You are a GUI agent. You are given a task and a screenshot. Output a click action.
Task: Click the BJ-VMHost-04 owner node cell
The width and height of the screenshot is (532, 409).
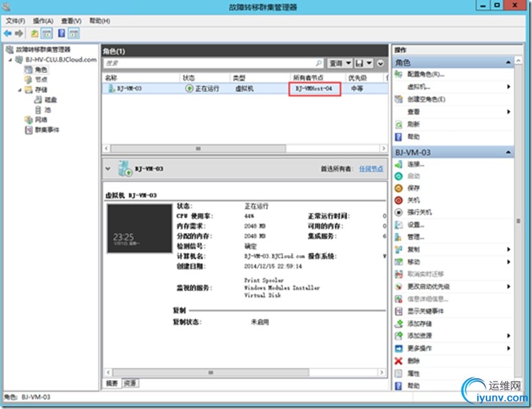click(314, 89)
